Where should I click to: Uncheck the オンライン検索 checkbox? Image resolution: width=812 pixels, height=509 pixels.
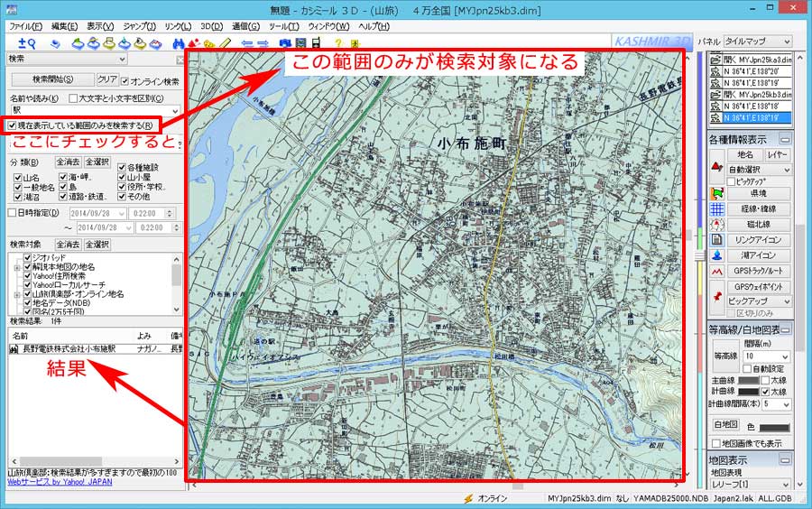click(125, 80)
